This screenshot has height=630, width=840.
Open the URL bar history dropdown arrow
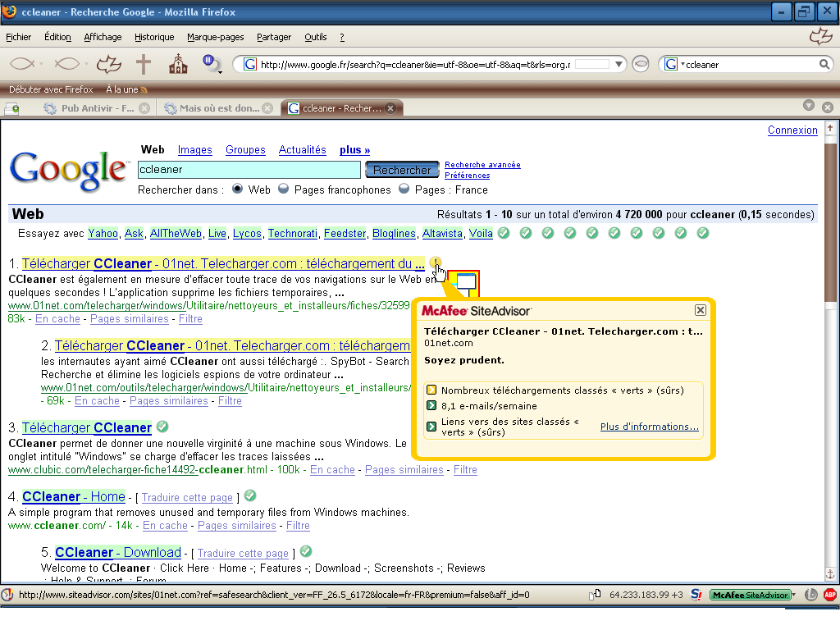(x=619, y=64)
